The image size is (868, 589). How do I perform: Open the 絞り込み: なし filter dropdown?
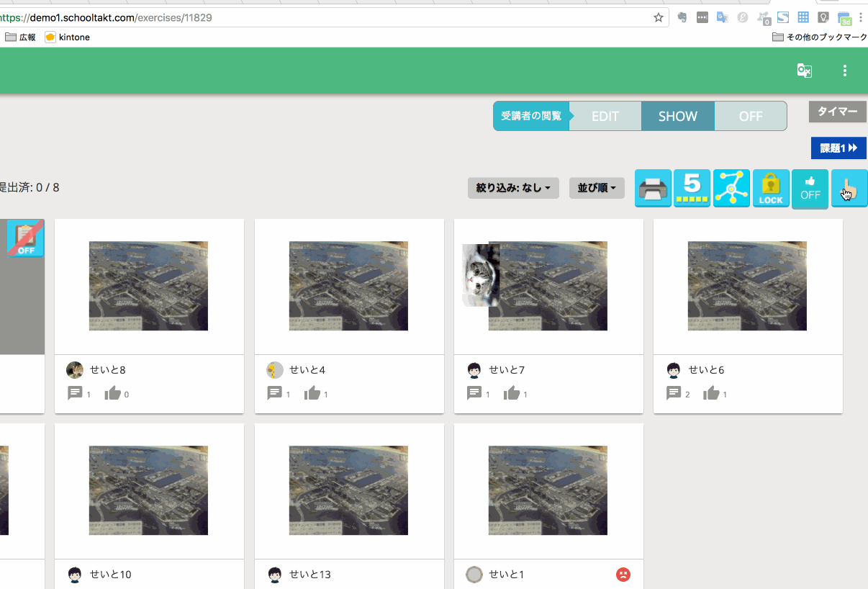[x=513, y=188]
